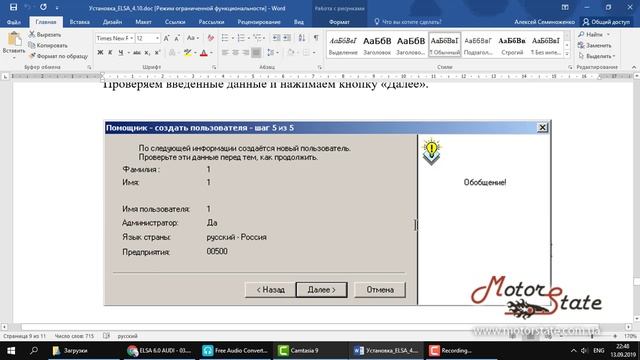Open the Файл menu tab
Image resolution: width=640 pixels, height=360 pixels.
click(14, 22)
